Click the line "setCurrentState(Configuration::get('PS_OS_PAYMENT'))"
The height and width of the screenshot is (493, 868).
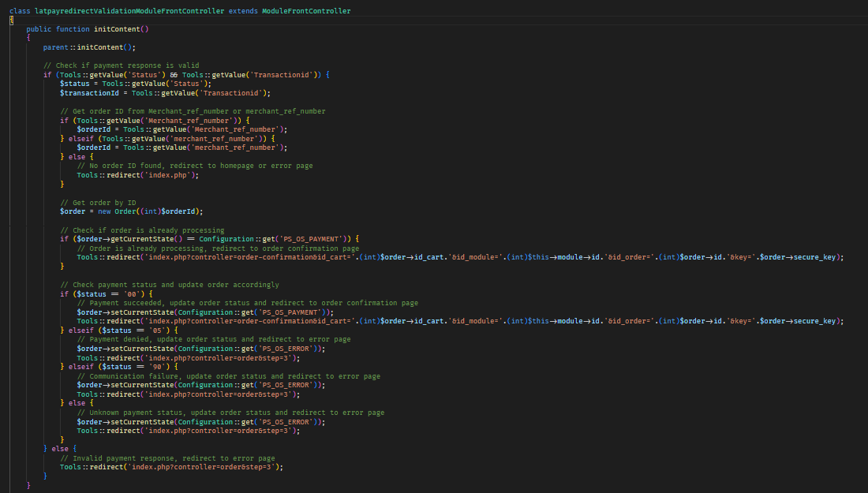click(205, 312)
